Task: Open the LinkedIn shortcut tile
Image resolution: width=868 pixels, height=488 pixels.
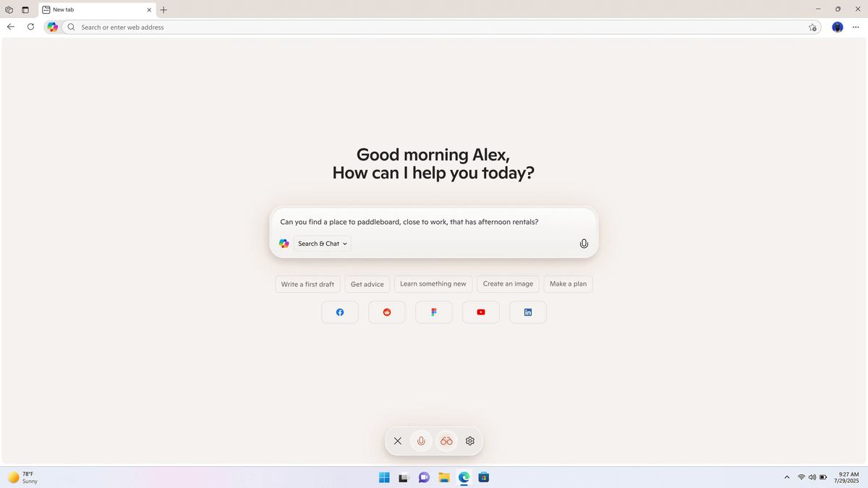Action: coord(528,312)
